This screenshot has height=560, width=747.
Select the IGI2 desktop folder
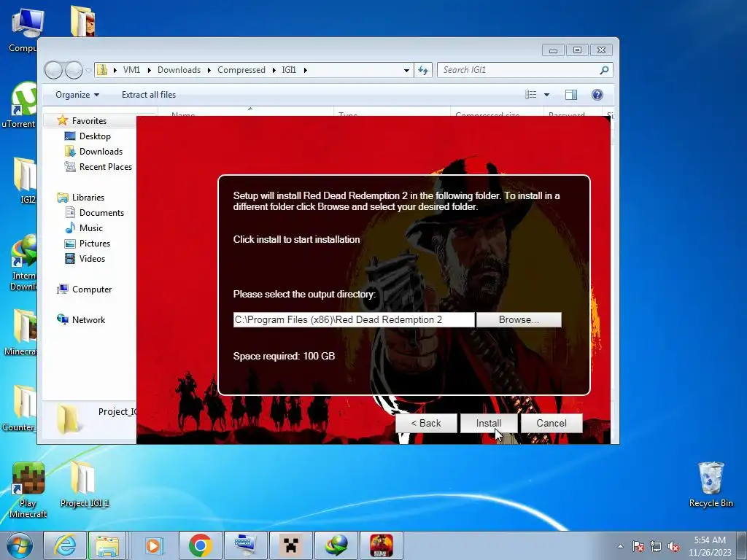click(x=25, y=180)
